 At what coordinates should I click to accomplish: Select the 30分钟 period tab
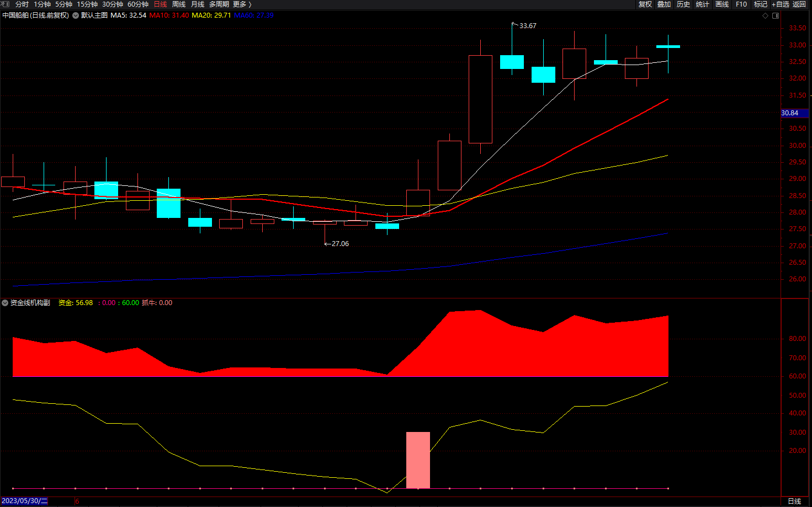click(113, 4)
